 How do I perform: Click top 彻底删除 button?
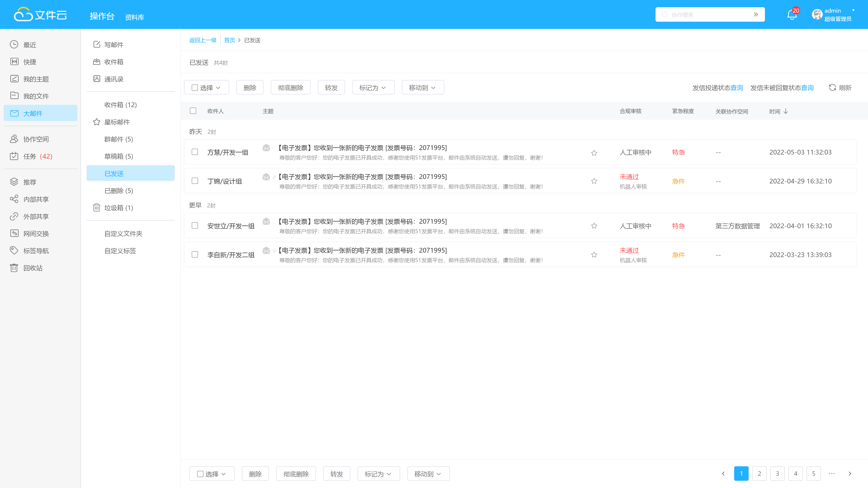coord(290,88)
